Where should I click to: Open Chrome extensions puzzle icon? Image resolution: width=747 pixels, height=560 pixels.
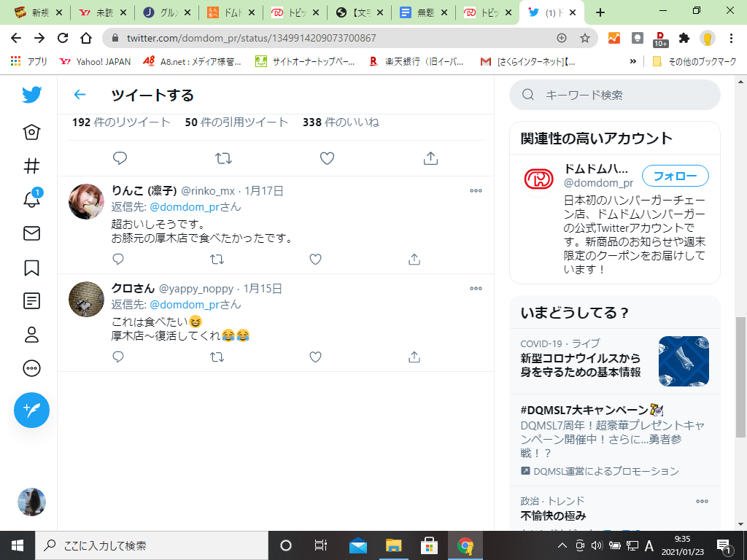pyautogui.click(x=684, y=38)
